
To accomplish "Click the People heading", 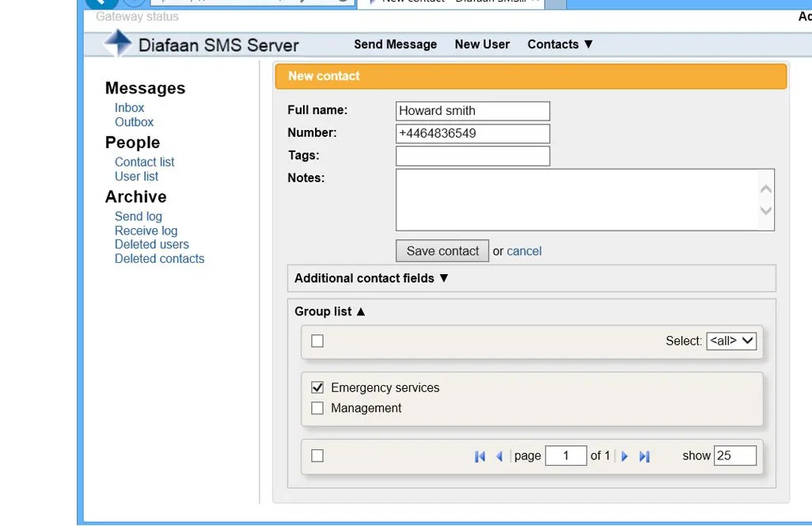I will (x=133, y=143).
